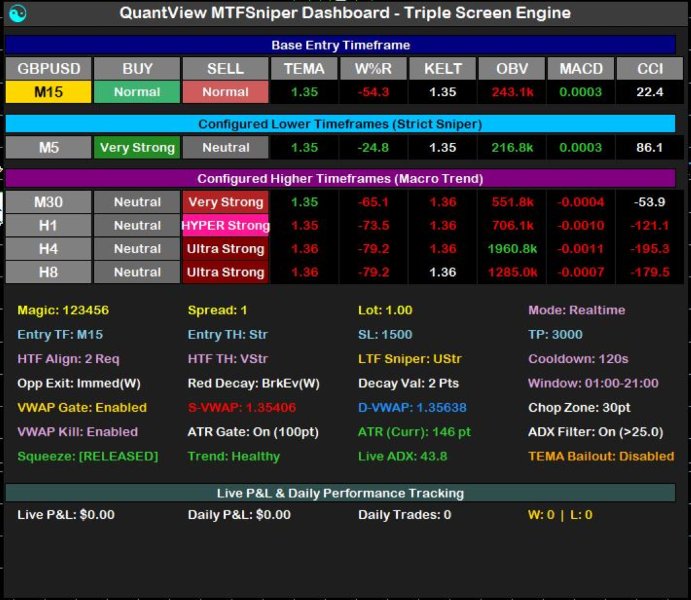Click the GBPUSD symbol cell
The width and height of the screenshot is (691, 600).
[48, 69]
